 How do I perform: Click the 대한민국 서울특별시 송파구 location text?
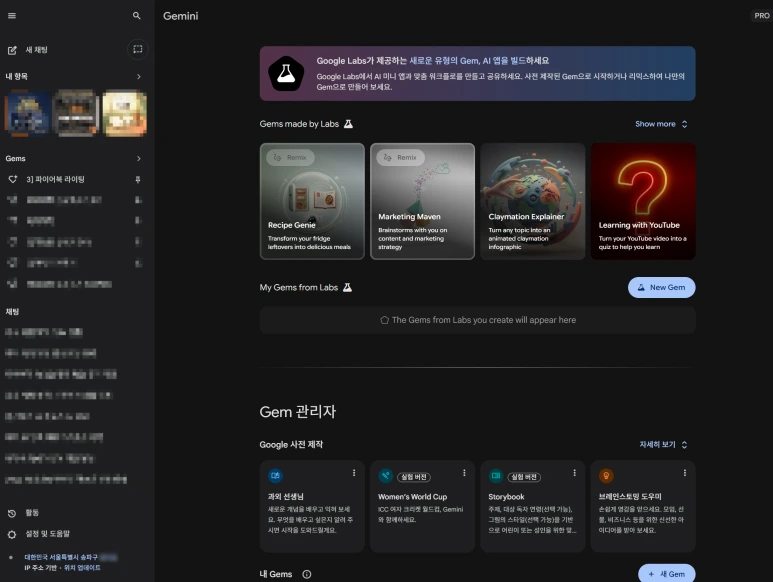61,557
